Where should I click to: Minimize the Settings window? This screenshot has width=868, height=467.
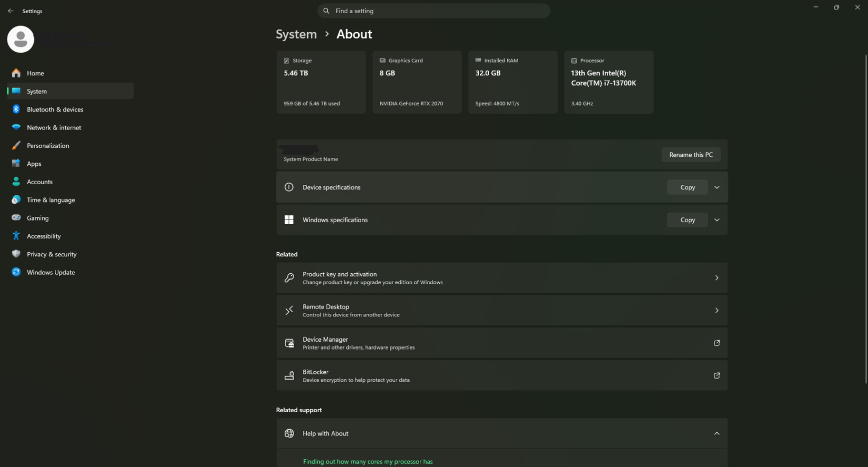coord(816,7)
